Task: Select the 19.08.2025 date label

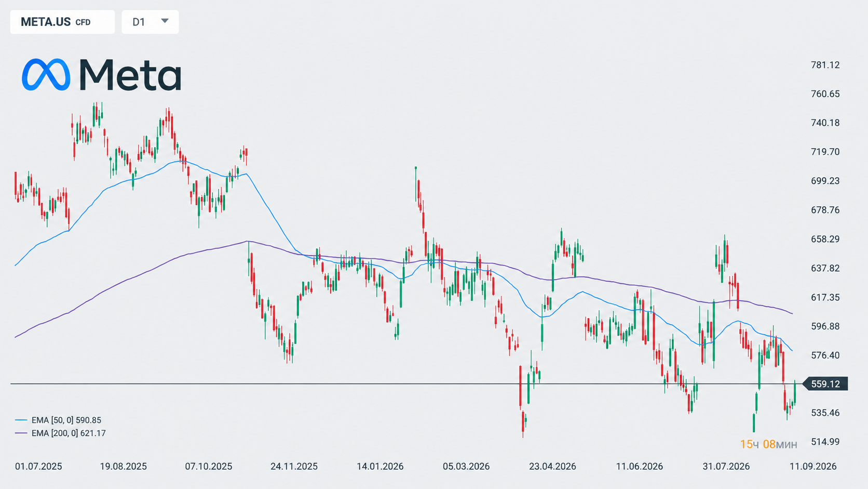Action: pyautogui.click(x=124, y=467)
